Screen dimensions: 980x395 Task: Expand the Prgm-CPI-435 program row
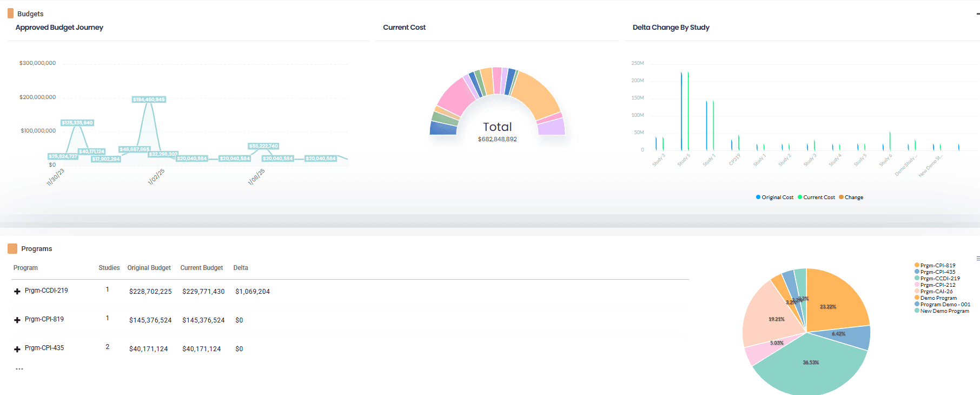pos(17,349)
